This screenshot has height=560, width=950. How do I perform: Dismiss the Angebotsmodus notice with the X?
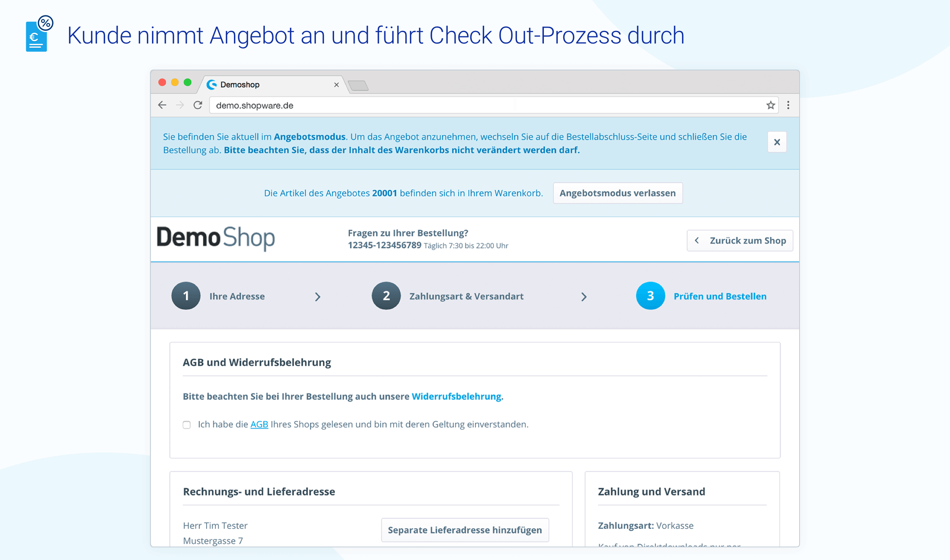777,142
